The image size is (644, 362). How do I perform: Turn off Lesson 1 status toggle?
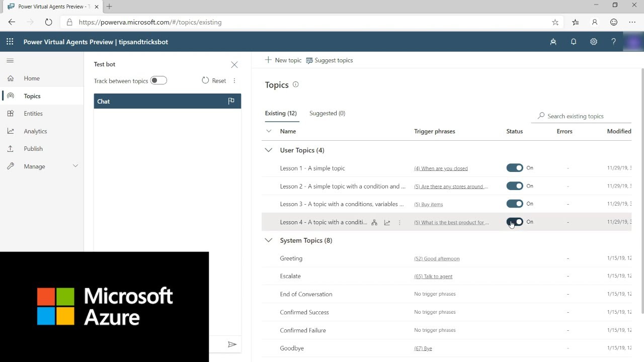(515, 168)
